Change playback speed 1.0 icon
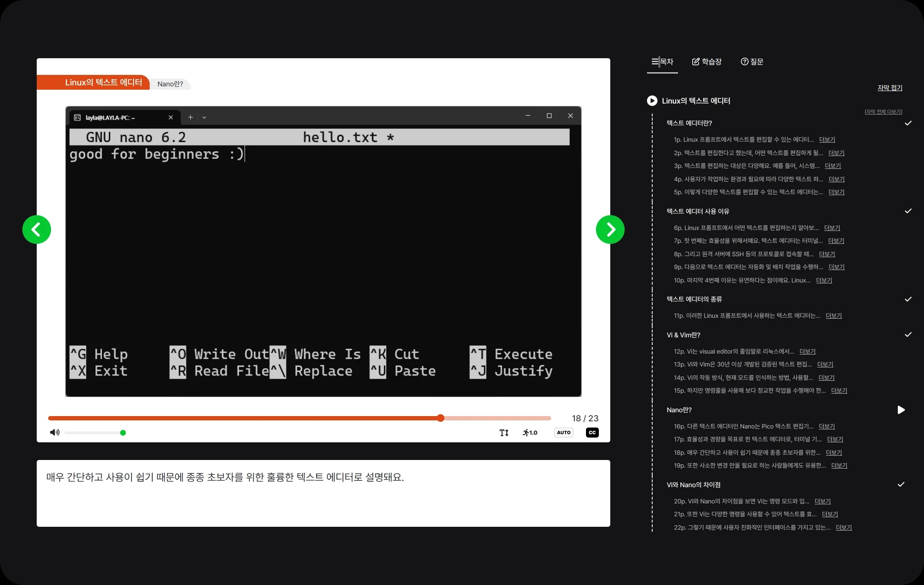 (x=530, y=433)
